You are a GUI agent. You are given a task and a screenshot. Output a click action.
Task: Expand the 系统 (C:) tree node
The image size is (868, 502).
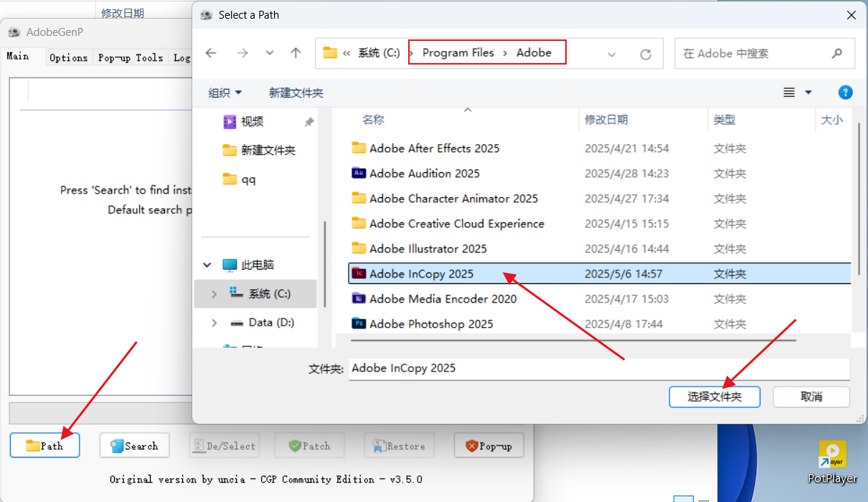(x=214, y=293)
